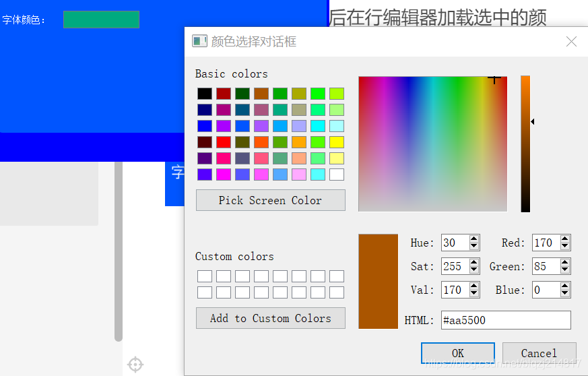Screen dimensions: 588x376
Task: Click the crosshair target icon at bottom
Action: tap(135, 365)
